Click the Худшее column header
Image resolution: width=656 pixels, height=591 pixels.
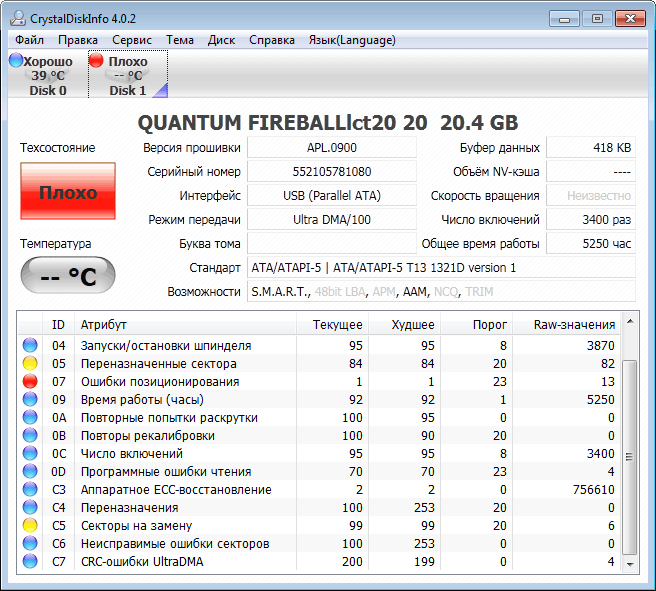click(x=404, y=324)
